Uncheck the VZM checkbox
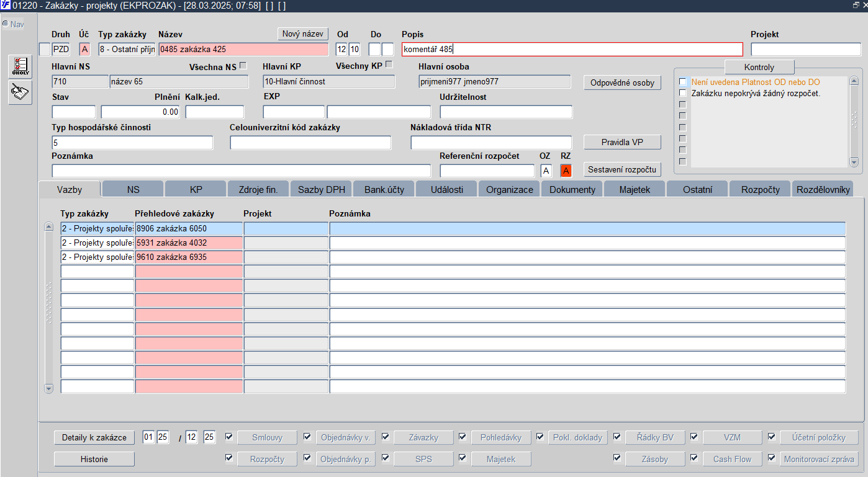Viewport: 868px width, 477px height. (x=694, y=437)
